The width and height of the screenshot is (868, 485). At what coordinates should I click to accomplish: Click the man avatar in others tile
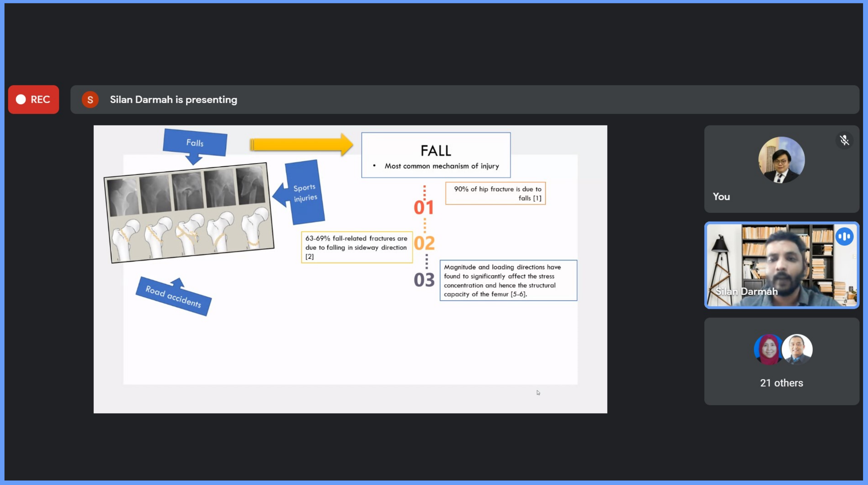click(x=797, y=349)
